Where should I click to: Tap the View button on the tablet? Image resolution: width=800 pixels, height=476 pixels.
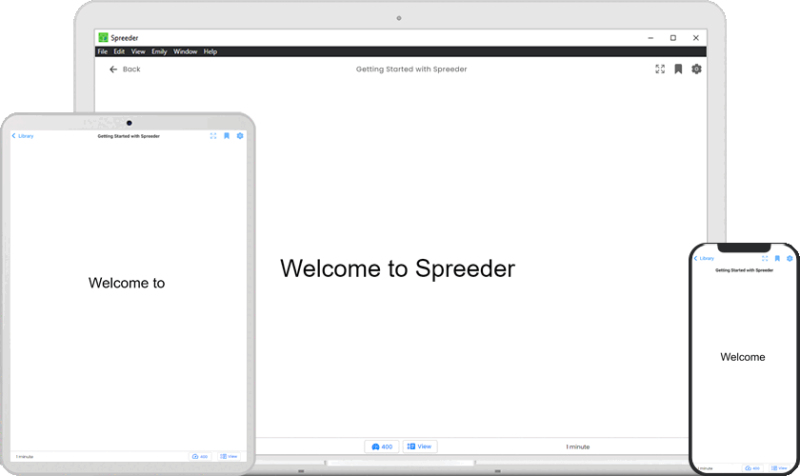229,456
